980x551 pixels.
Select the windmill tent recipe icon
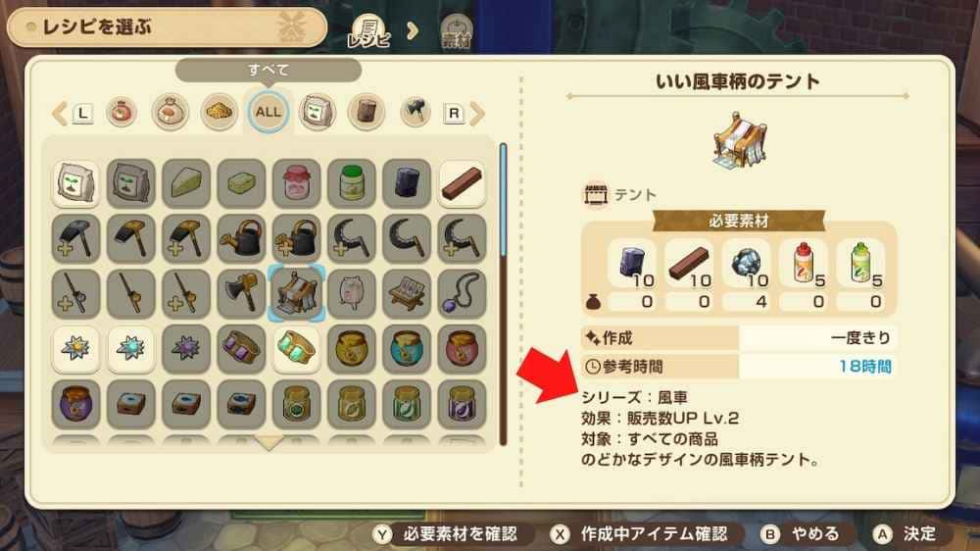tap(296, 293)
